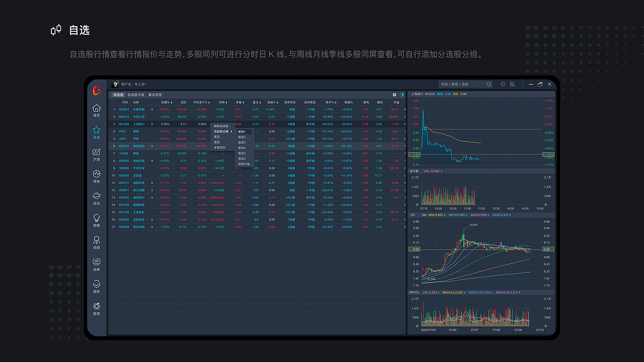Choose 置顶 in context menu
Screen dimensions: 644x362
[x=217, y=137]
